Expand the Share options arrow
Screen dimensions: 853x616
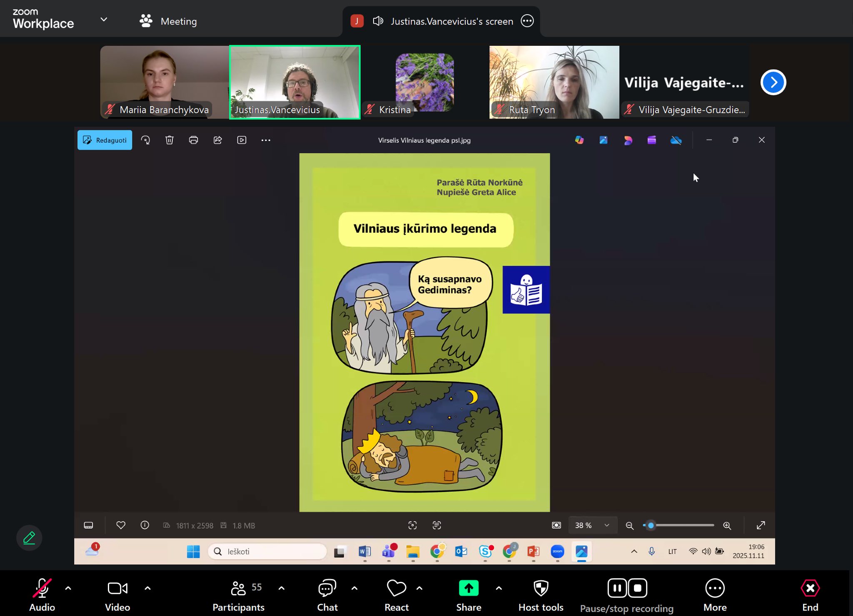pos(499,588)
